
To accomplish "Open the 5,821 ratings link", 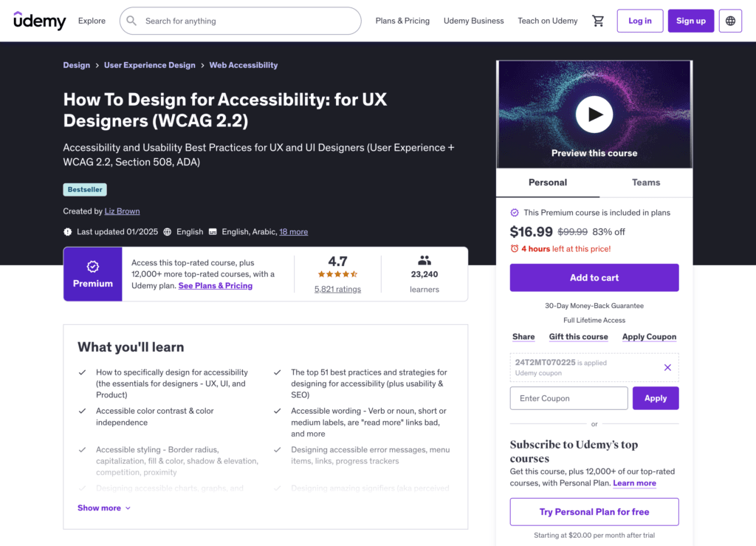I will coord(337,289).
